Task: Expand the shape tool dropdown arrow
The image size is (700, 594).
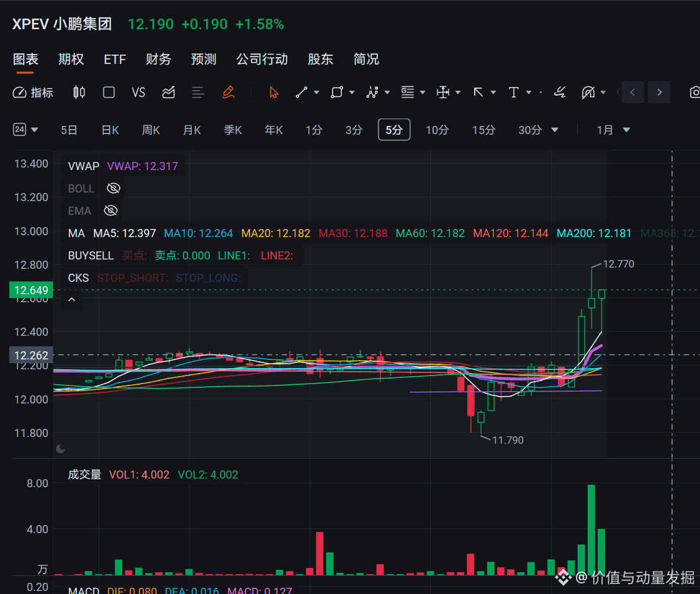Action: tap(352, 92)
